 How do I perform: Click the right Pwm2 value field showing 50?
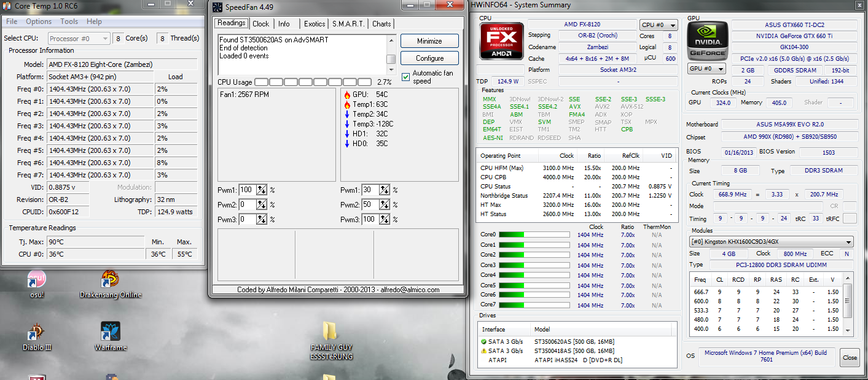click(370, 204)
